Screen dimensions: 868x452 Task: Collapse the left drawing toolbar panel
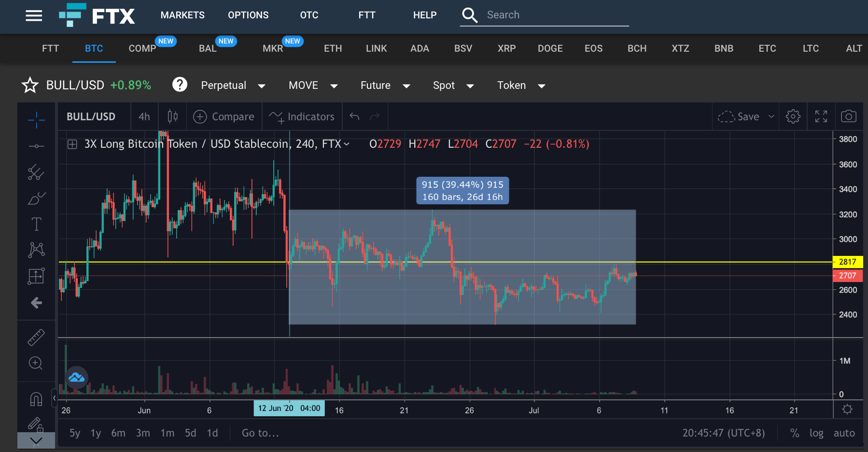[54, 398]
